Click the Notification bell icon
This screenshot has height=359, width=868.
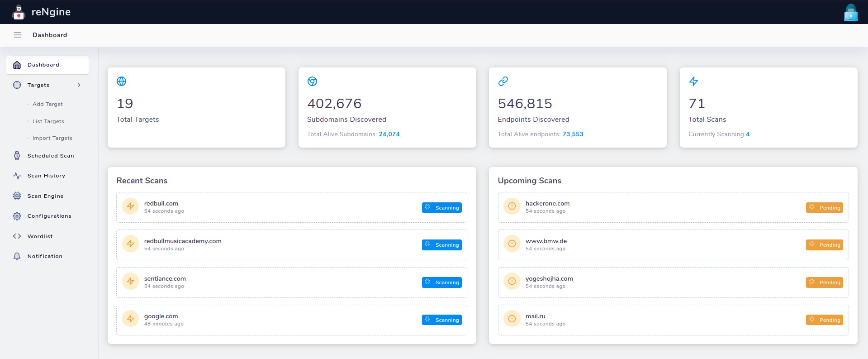click(x=17, y=256)
